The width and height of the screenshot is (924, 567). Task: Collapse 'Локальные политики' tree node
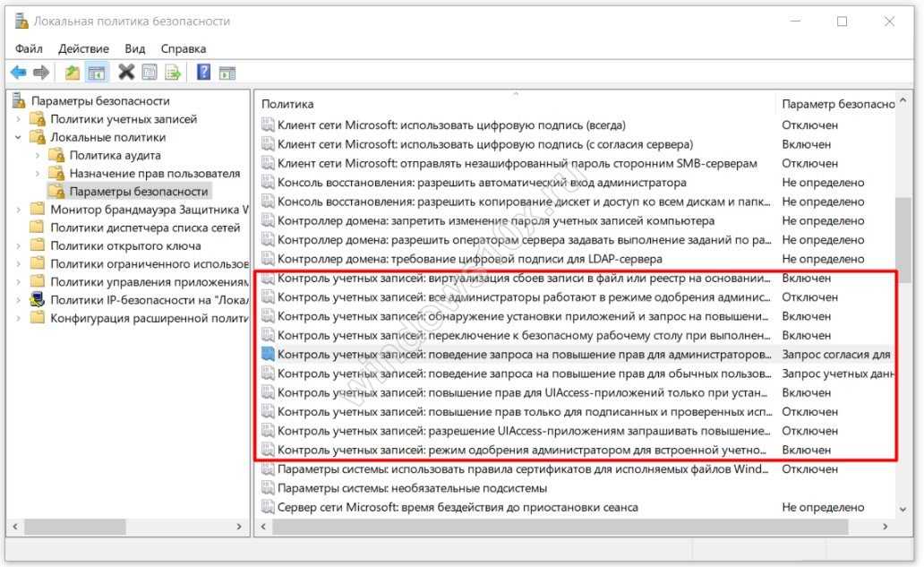(x=18, y=137)
